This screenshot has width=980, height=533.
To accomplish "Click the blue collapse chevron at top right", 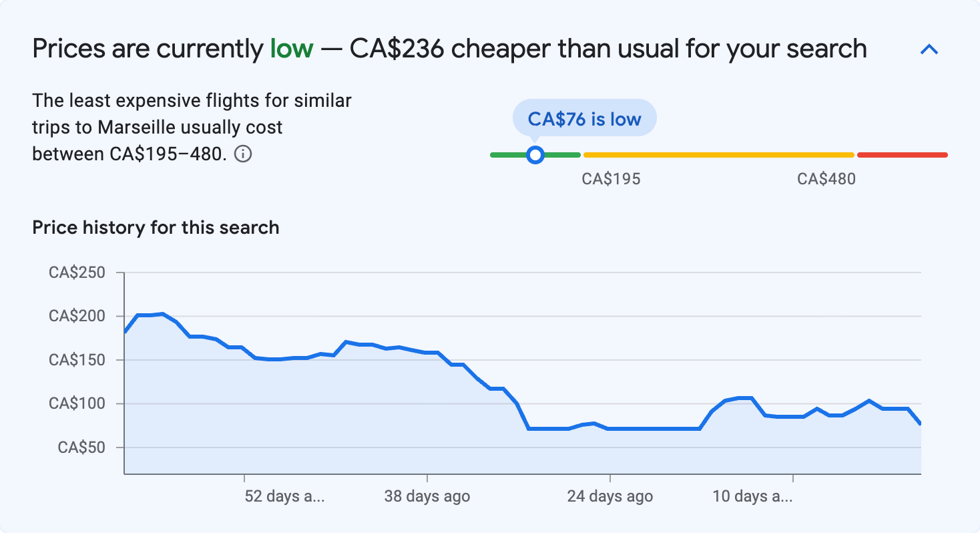I will pyautogui.click(x=929, y=48).
